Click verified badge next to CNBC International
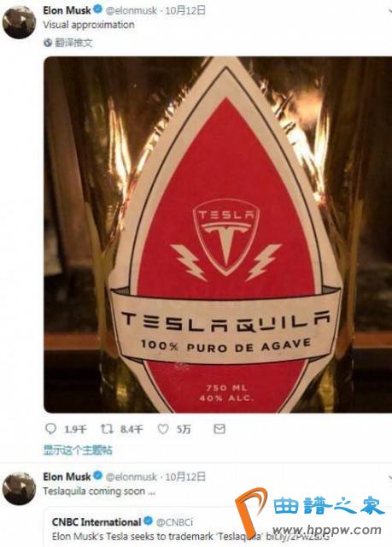Screen dimensions: 392x547 (x=148, y=521)
